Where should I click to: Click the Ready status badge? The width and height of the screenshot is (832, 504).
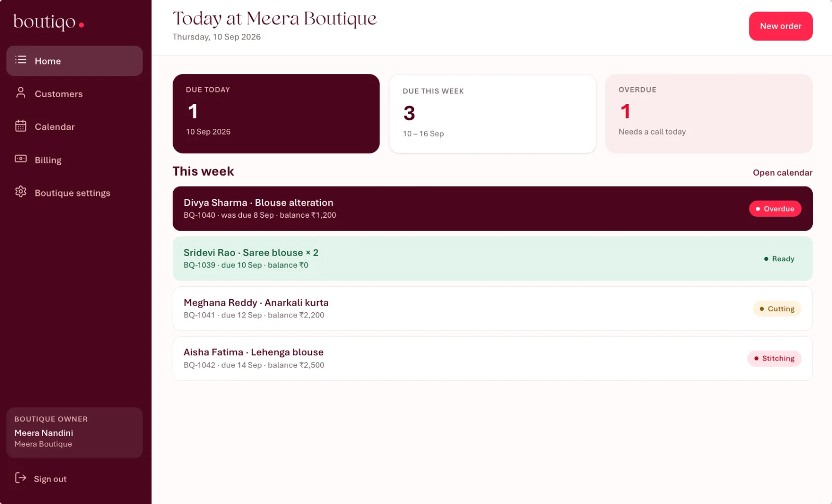point(779,259)
